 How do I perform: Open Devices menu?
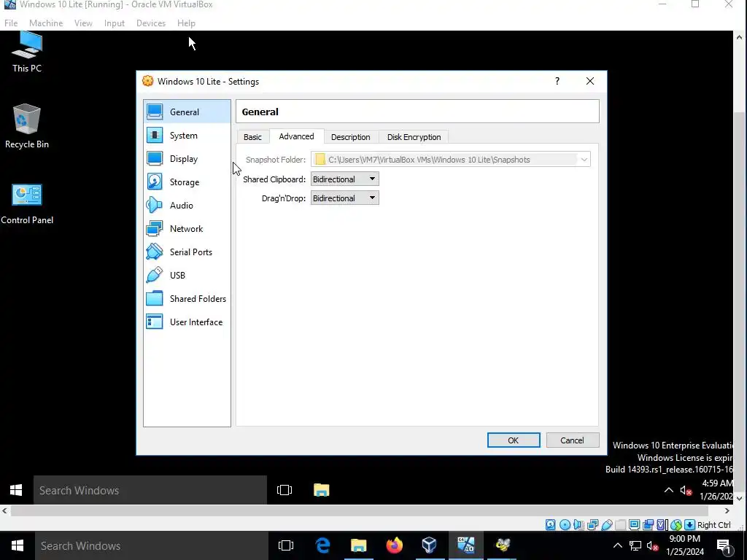(151, 23)
